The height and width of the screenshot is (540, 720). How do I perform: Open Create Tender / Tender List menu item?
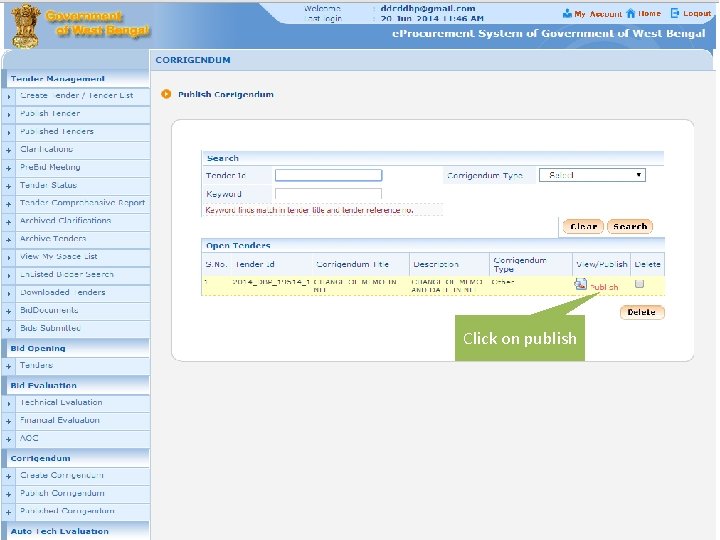pos(77,96)
